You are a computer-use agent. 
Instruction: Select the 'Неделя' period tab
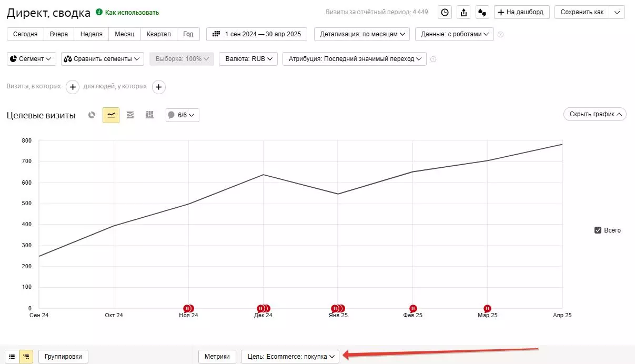tap(91, 34)
